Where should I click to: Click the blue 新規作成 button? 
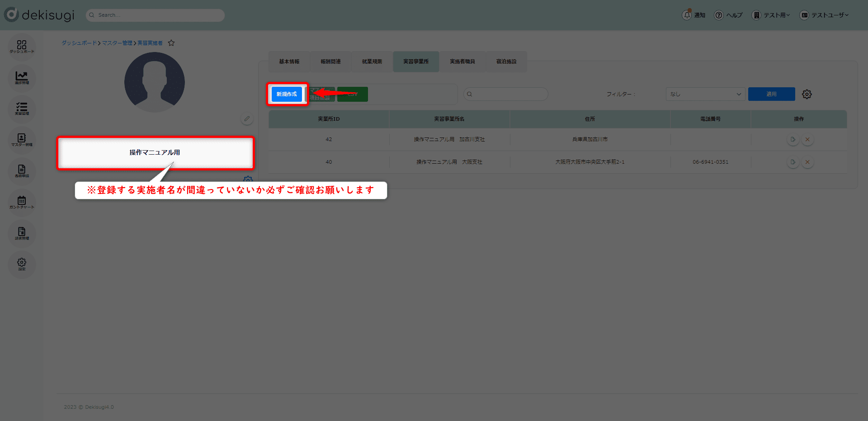pyautogui.click(x=287, y=94)
